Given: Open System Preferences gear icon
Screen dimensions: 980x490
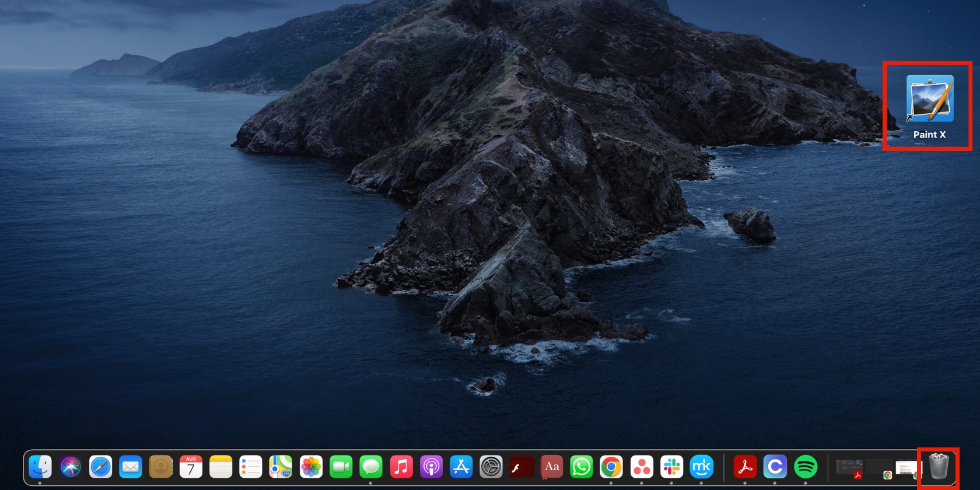Looking at the screenshot, I should click(x=491, y=467).
